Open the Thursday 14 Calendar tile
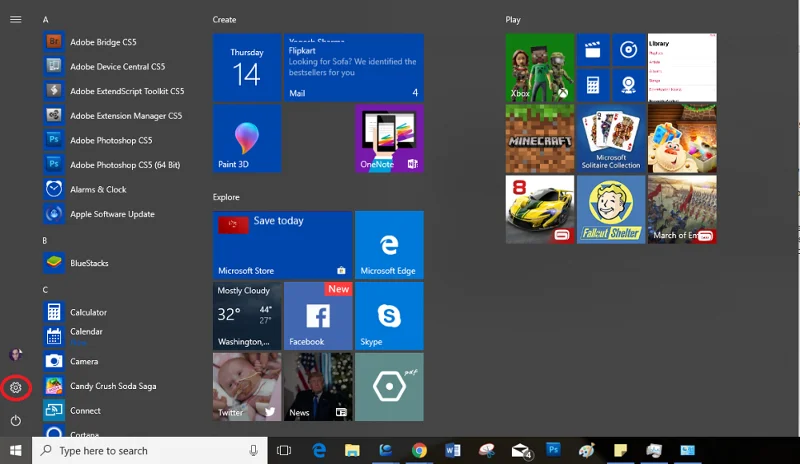Viewport: 800px width, 464px height. pos(247,67)
